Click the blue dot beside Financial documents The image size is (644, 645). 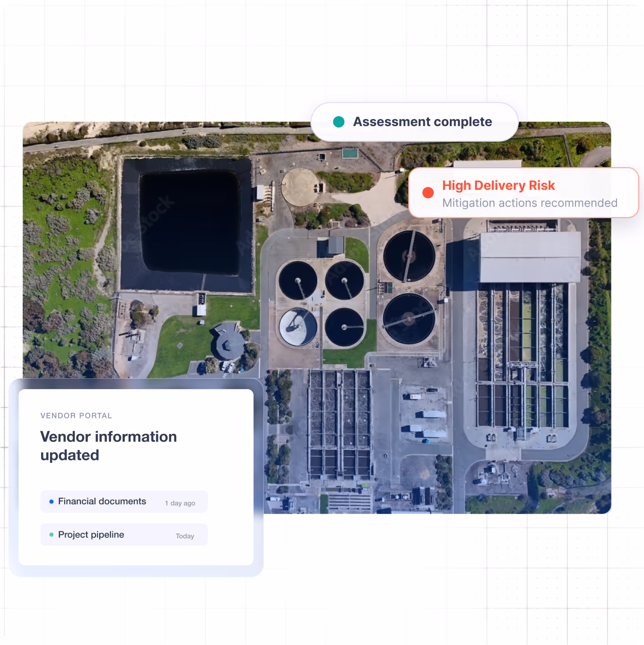52,501
